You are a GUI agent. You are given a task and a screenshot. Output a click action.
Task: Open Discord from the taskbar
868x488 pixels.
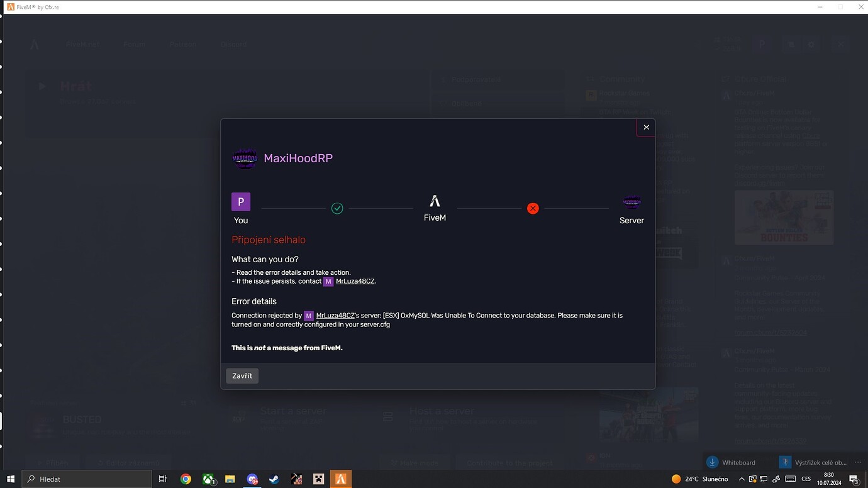252,479
